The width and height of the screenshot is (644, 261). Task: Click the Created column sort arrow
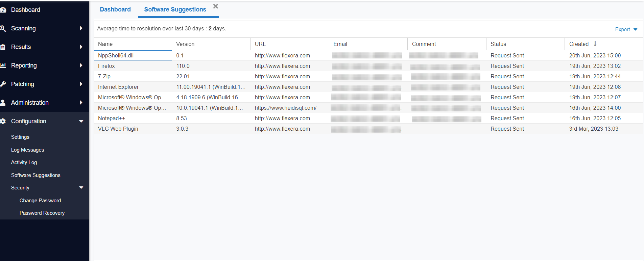(x=595, y=44)
